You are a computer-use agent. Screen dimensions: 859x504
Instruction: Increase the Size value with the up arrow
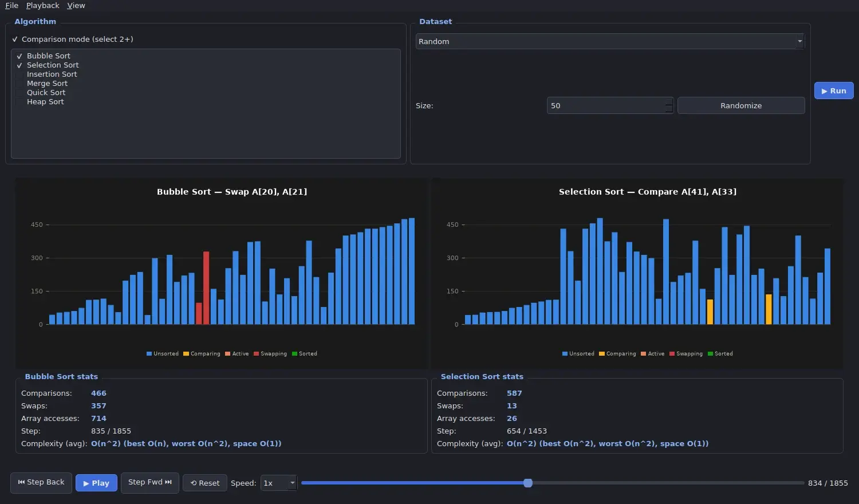(x=669, y=101)
